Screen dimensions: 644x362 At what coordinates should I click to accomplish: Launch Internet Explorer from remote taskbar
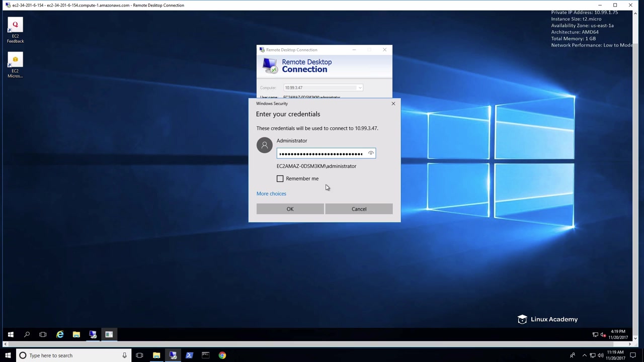click(60, 334)
